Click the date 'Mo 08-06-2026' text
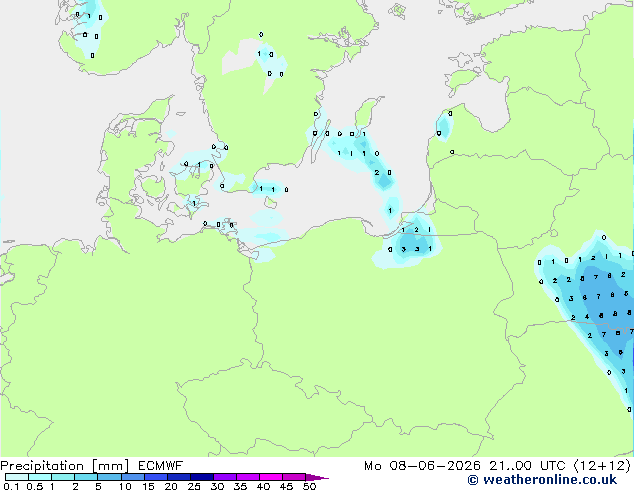Screen dimensions: 634x490 click(x=422, y=466)
